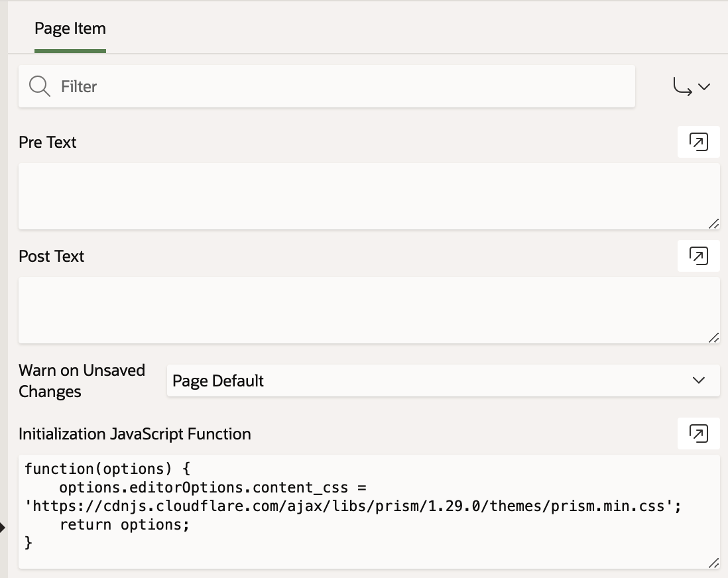Click the Post Text label
728x578 pixels.
pyautogui.click(x=52, y=257)
